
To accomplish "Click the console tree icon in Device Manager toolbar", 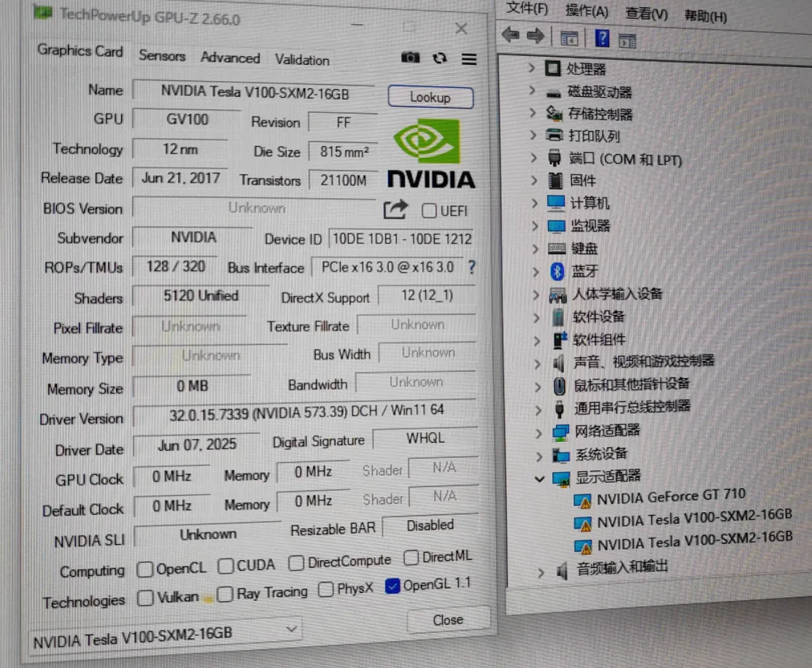I will pos(568,38).
